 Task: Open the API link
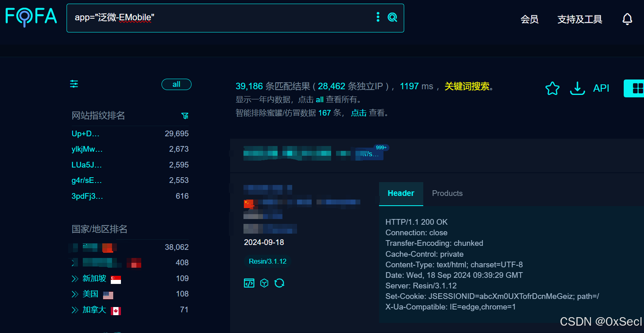pos(601,88)
